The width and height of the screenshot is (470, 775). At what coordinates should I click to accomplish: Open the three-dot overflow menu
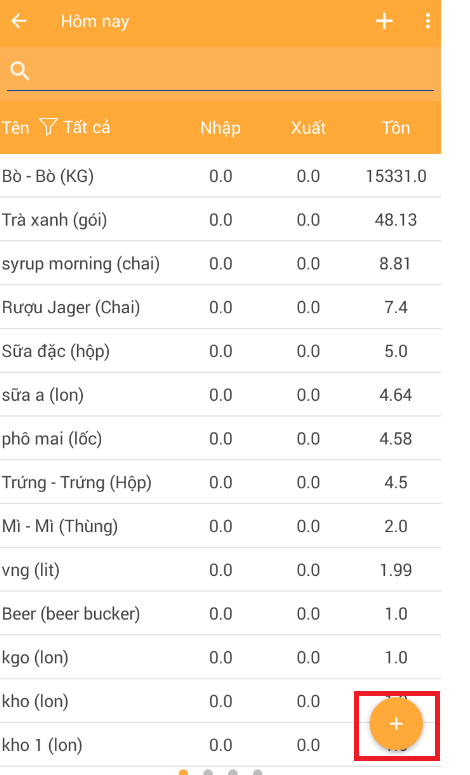click(427, 21)
